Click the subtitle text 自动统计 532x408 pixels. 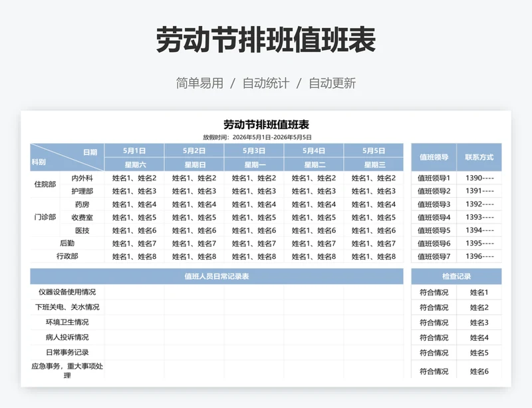(x=265, y=83)
